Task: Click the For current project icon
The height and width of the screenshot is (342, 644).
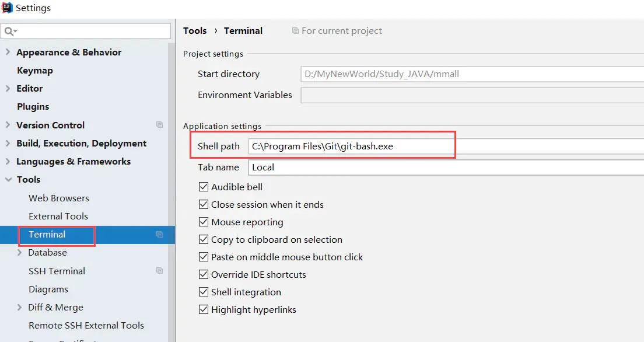Action: (295, 31)
